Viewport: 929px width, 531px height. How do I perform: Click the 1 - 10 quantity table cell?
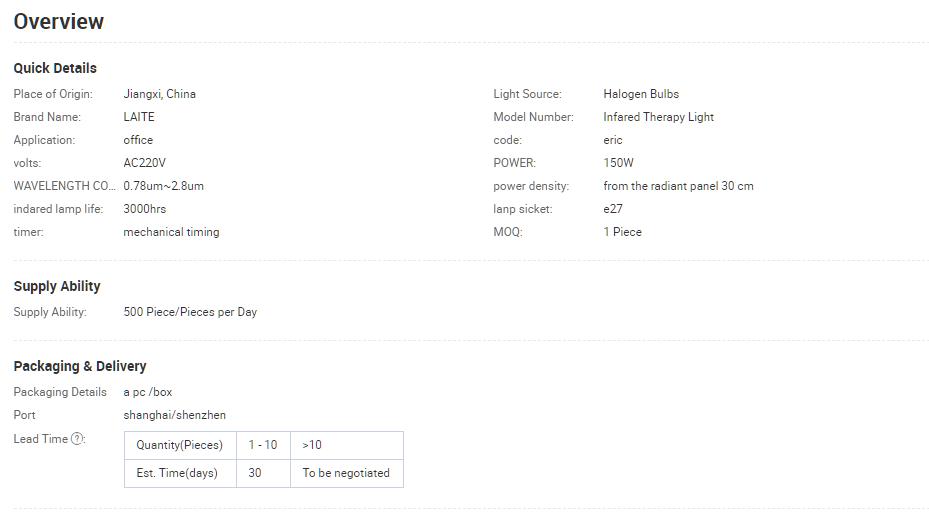(263, 445)
